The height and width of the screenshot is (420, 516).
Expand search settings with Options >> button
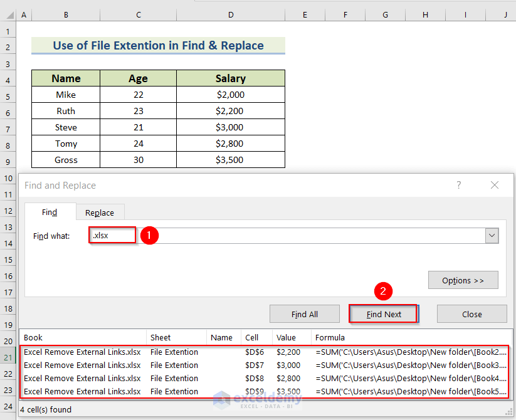463,280
